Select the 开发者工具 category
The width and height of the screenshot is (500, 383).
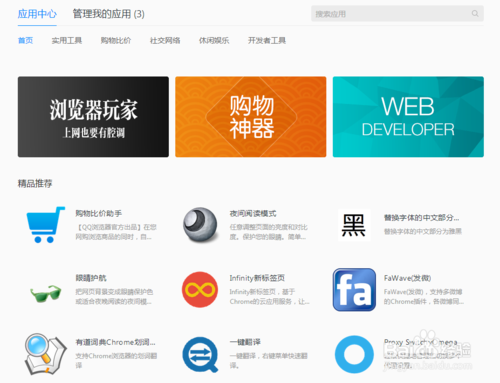click(267, 41)
